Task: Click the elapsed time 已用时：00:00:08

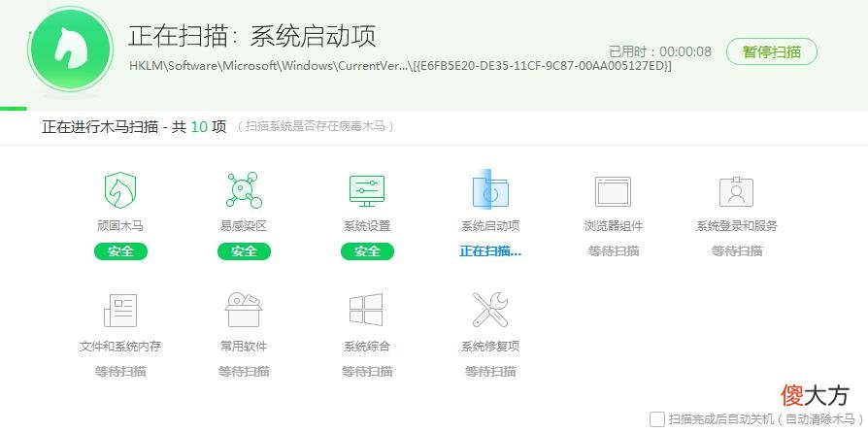Action: click(x=660, y=52)
